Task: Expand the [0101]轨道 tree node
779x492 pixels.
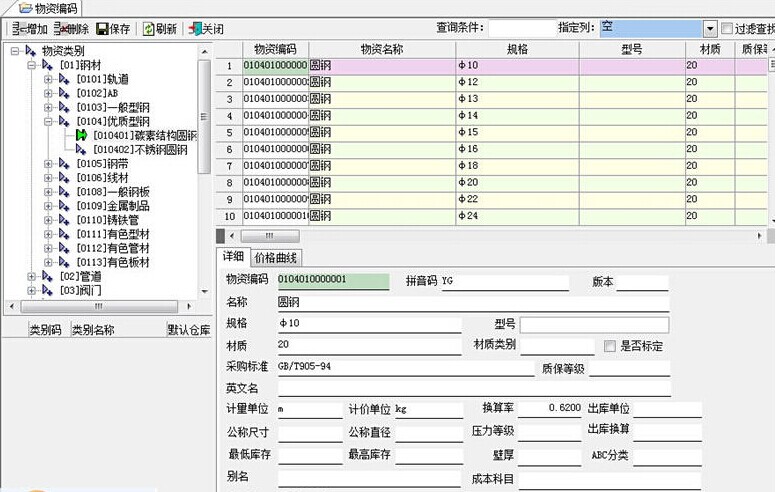Action: 48,79
